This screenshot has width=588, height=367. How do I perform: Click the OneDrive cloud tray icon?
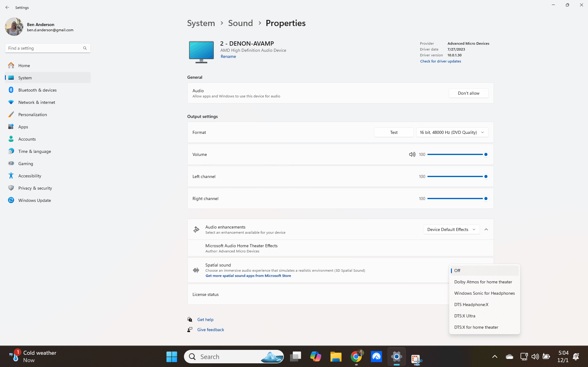click(510, 357)
